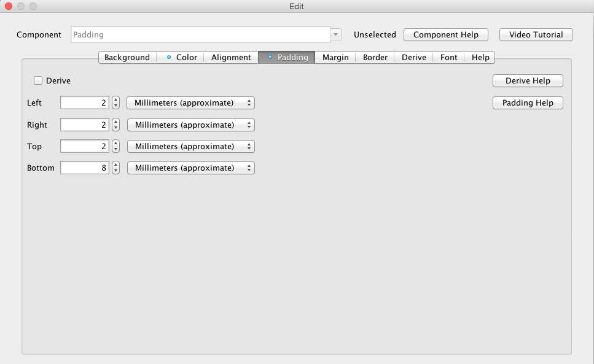The image size is (594, 364).
Task: Open the Left padding units dropdown
Action: click(x=189, y=103)
